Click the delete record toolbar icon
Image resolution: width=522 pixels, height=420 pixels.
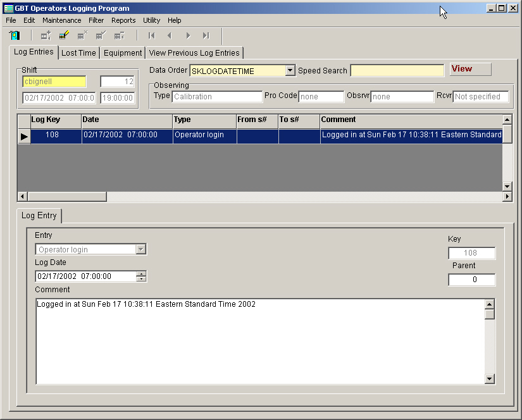tap(82, 35)
